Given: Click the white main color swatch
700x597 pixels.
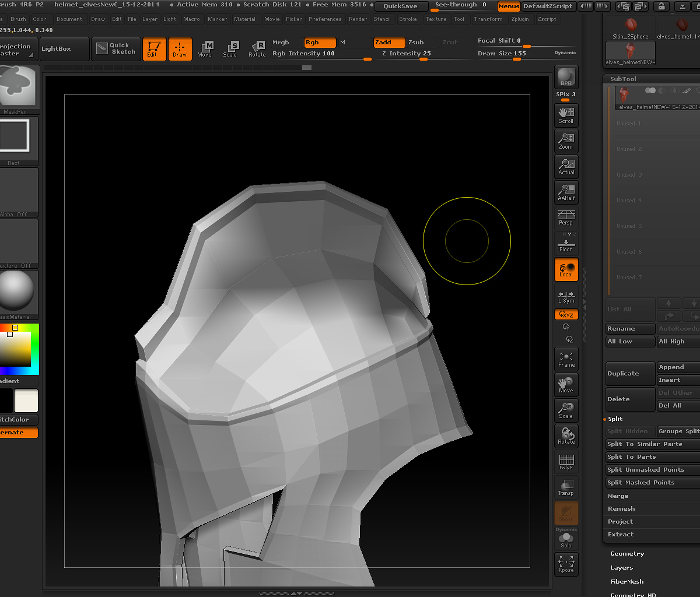Looking at the screenshot, I should (x=26, y=401).
